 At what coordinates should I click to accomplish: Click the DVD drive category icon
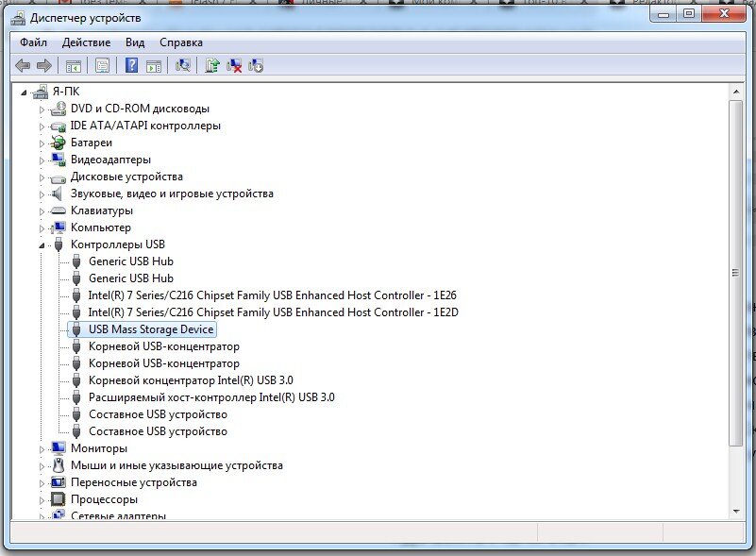(59, 109)
